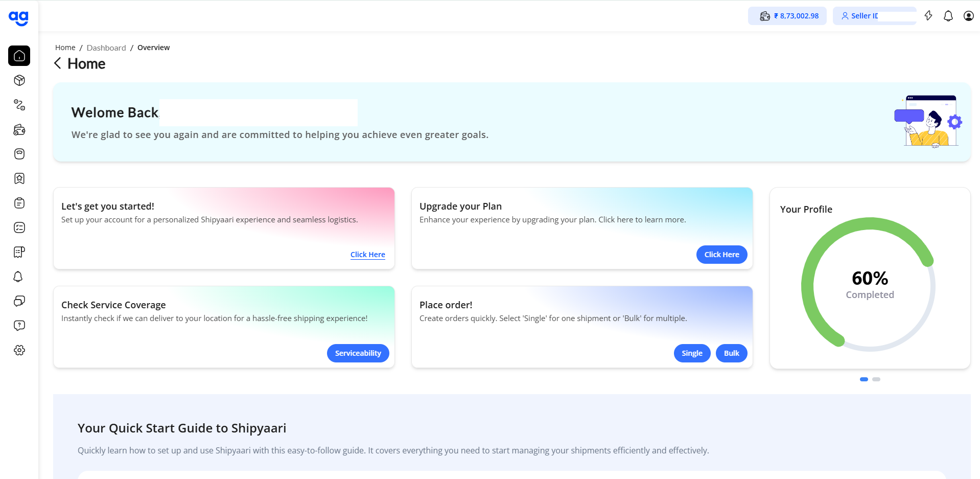This screenshot has width=980, height=479.
Task: Click the Seller ID button
Action: coord(874,16)
